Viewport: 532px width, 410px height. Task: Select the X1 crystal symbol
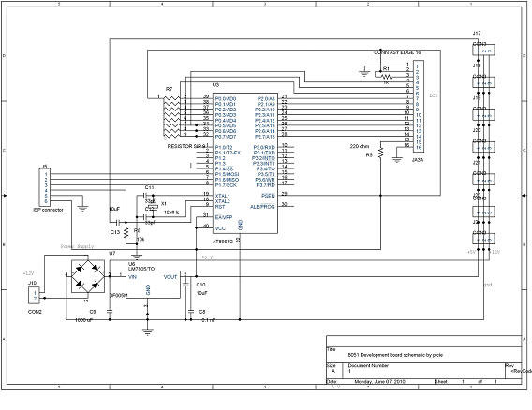(154, 206)
